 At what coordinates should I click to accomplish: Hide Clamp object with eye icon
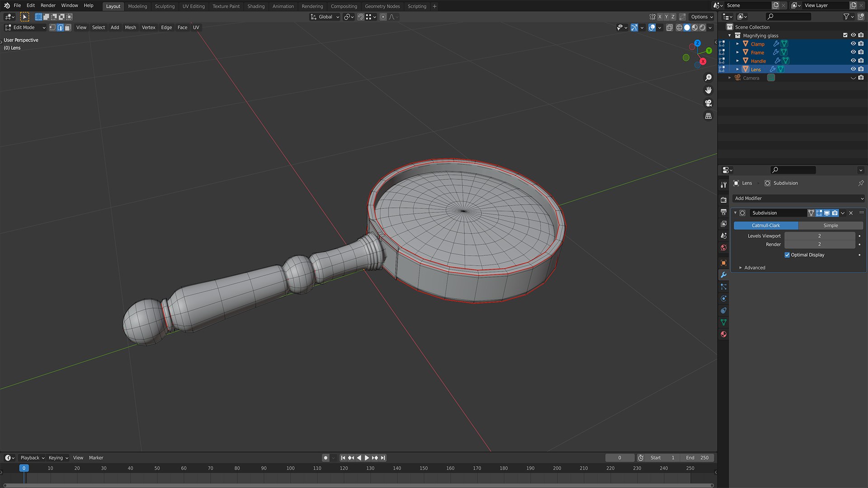(x=853, y=44)
